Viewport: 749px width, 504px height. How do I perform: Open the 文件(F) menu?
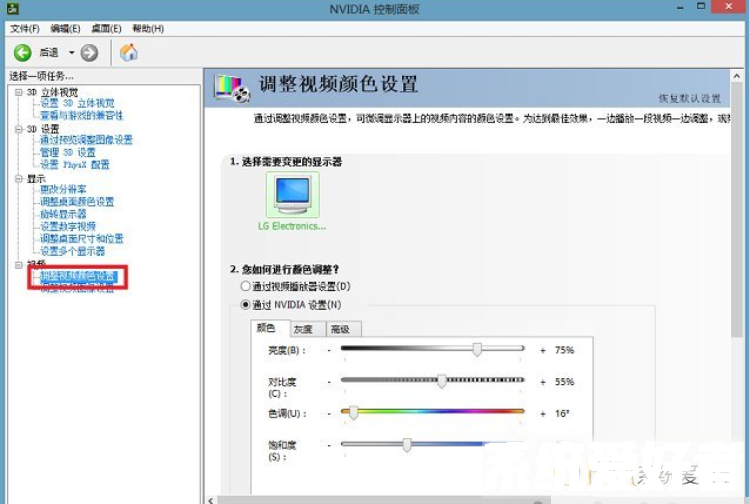pos(24,28)
